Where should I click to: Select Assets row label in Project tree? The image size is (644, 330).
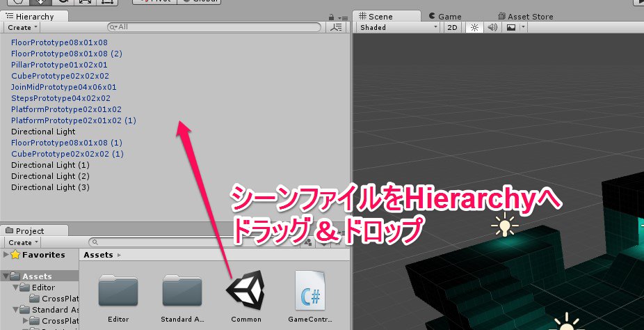tap(37, 276)
